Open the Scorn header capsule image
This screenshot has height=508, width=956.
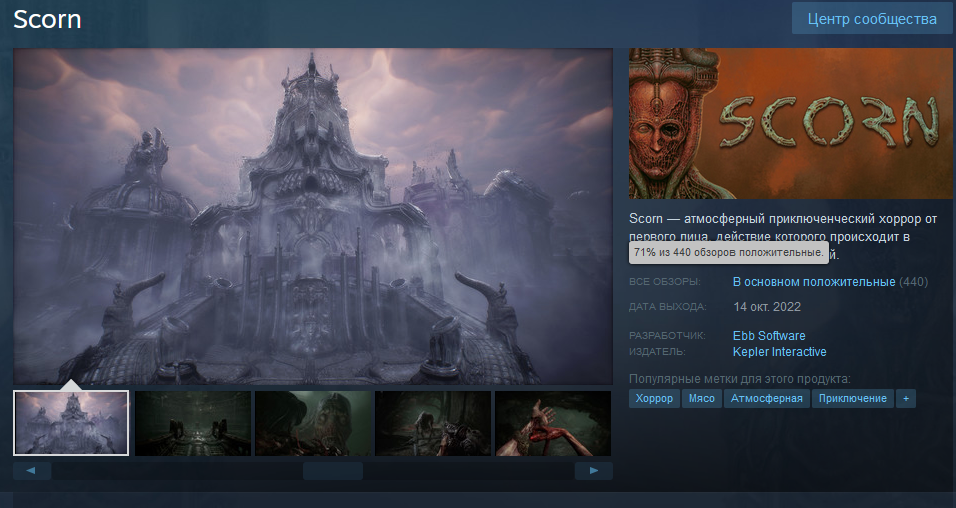(790, 124)
